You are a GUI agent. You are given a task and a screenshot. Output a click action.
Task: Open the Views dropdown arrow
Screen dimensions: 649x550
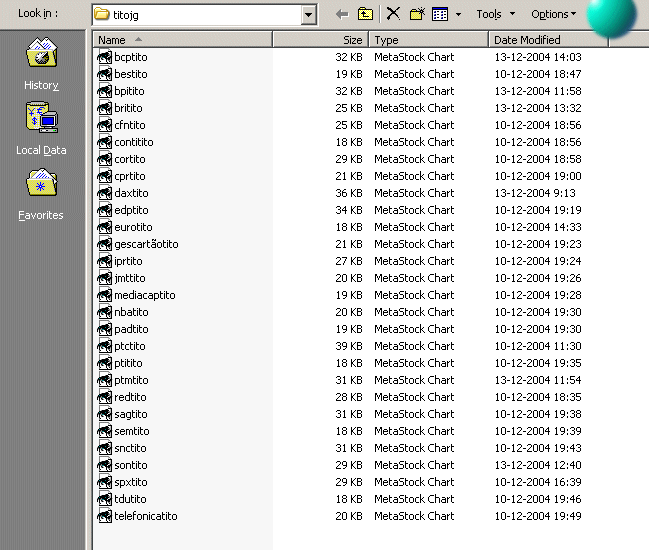coord(458,15)
